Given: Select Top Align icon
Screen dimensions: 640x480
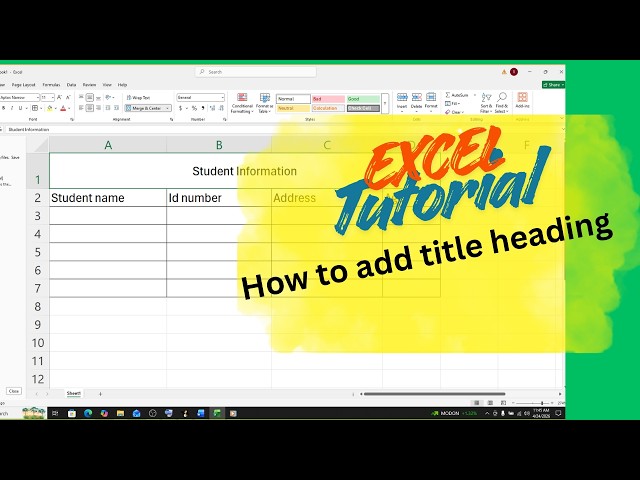Looking at the screenshot, I should click(81, 98).
